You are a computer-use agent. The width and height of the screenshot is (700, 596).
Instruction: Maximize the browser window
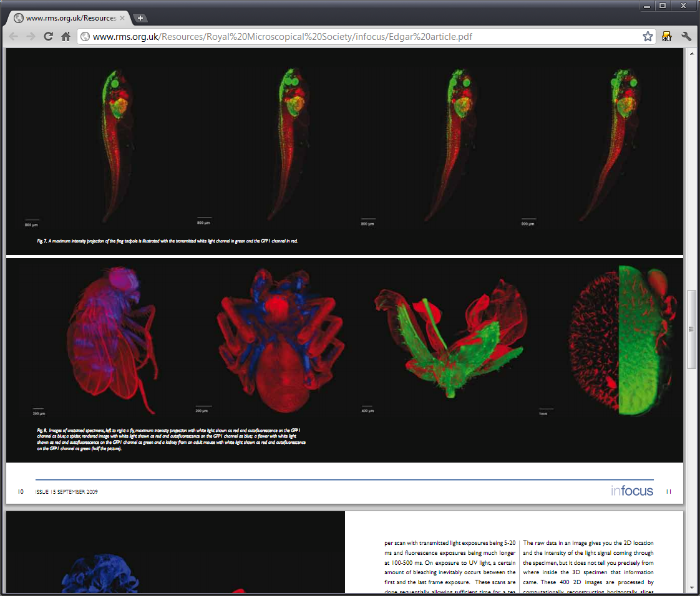click(x=663, y=6)
